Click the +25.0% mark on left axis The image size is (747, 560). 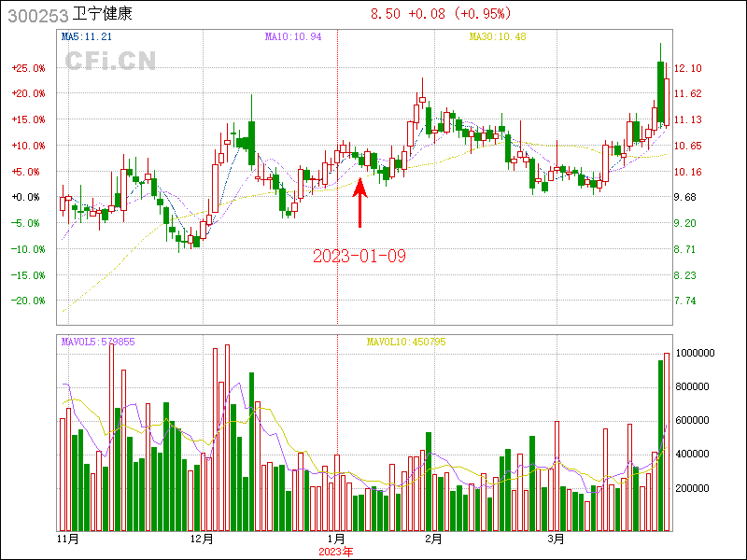[28, 69]
